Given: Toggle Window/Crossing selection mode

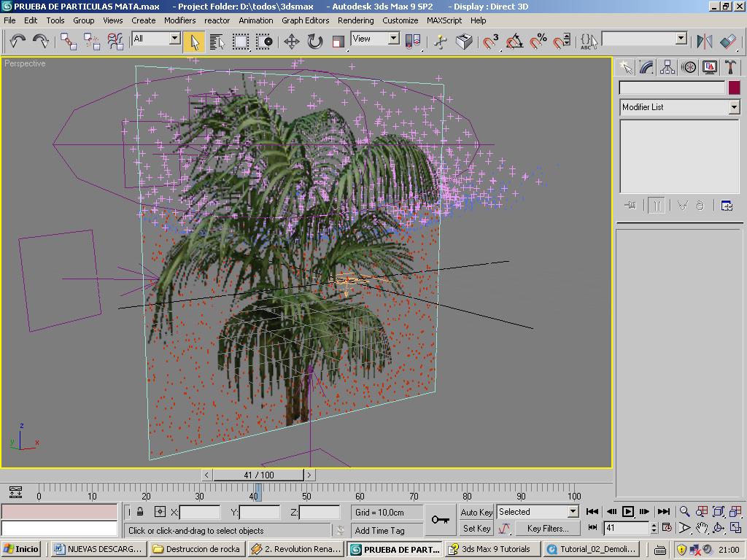Looking at the screenshot, I should pos(264,42).
